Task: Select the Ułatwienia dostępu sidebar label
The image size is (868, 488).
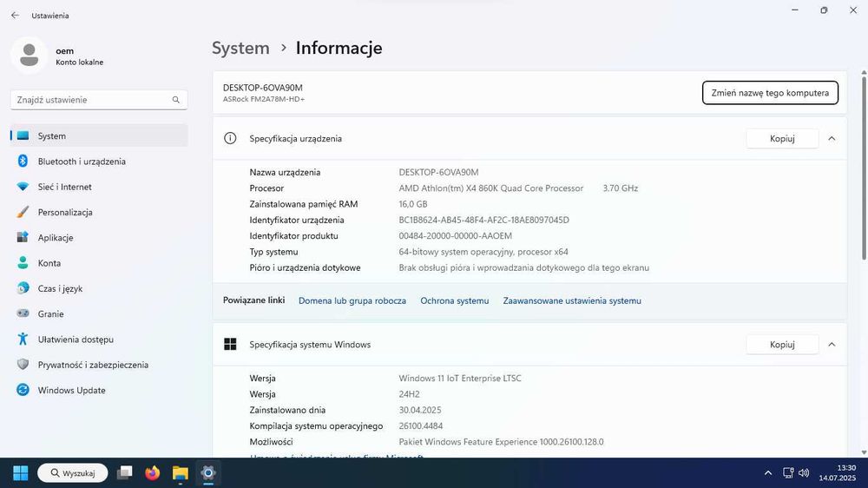Action: 76,340
